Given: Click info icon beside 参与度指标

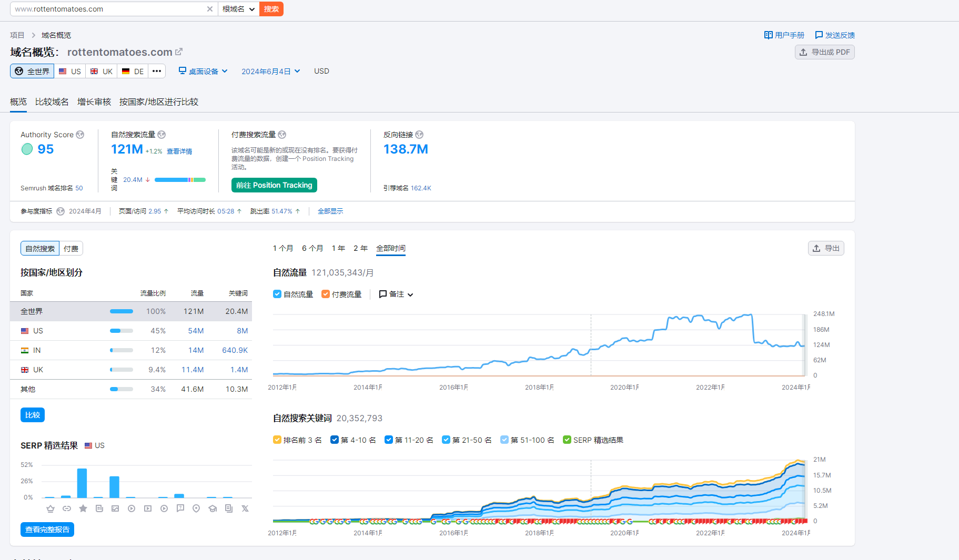Looking at the screenshot, I should click(x=60, y=211).
